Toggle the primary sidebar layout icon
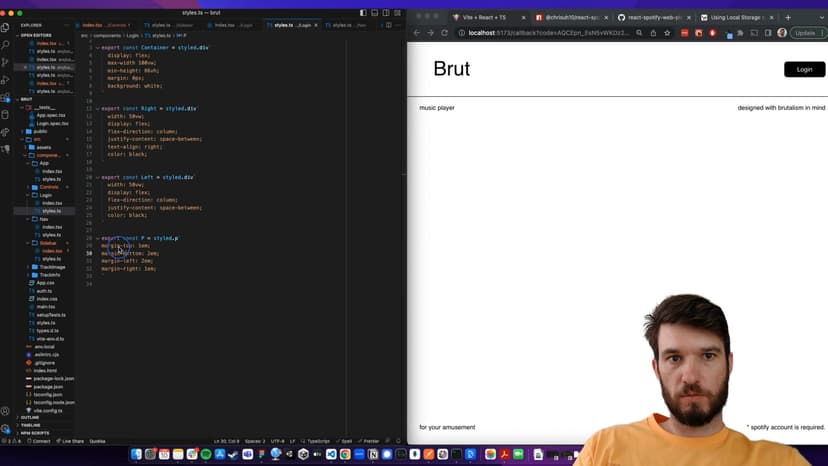Screen dimensions: 828x466 361,13
